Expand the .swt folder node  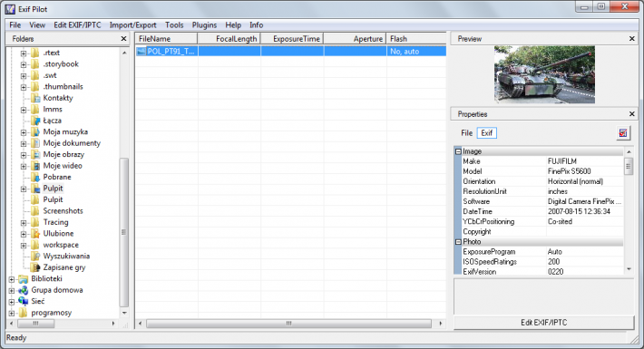pyautogui.click(x=24, y=76)
